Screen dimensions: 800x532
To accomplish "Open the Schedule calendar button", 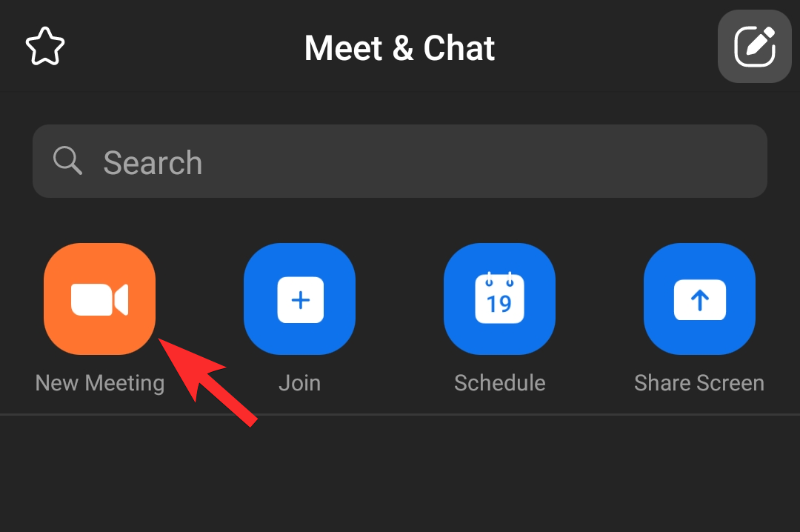I will point(499,299).
